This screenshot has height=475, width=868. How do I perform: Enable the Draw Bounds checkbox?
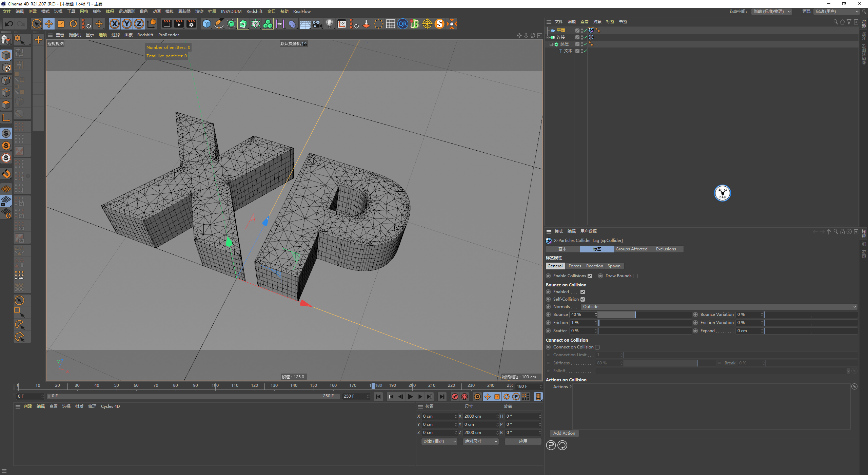pyautogui.click(x=635, y=276)
